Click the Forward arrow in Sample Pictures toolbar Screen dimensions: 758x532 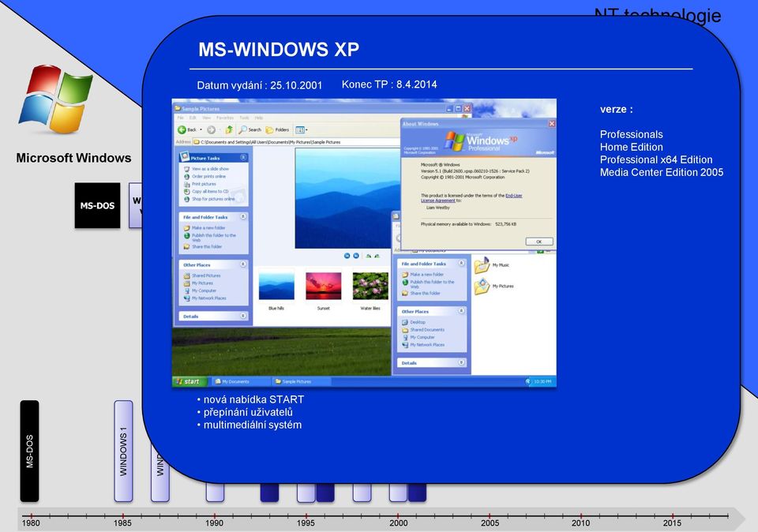coord(212,129)
